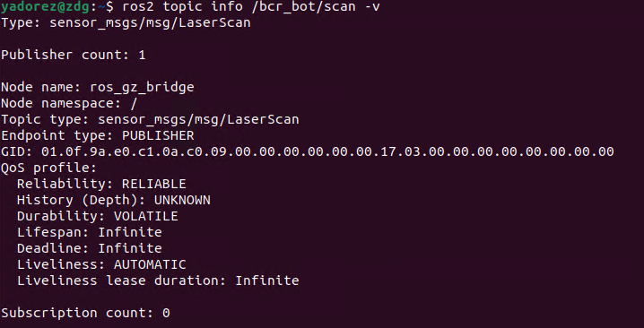
Task: Click the Node namespace line
Action: point(68,103)
